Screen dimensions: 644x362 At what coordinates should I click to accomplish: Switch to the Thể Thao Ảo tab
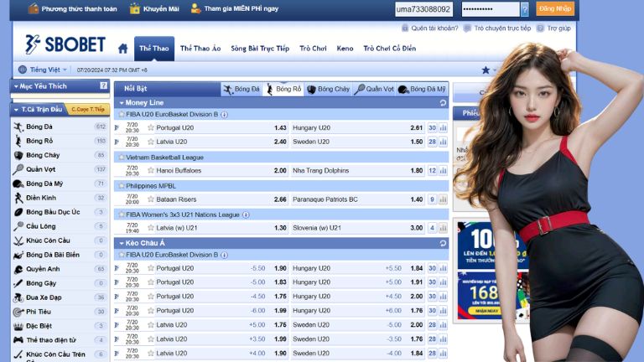coord(200,49)
